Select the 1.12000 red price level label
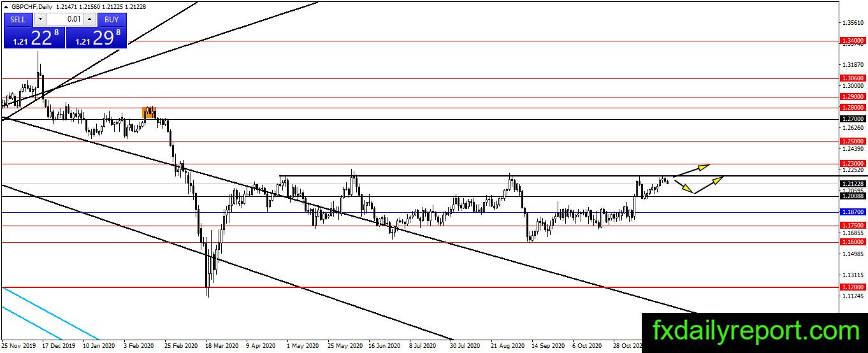868x353 pixels. 852,287
